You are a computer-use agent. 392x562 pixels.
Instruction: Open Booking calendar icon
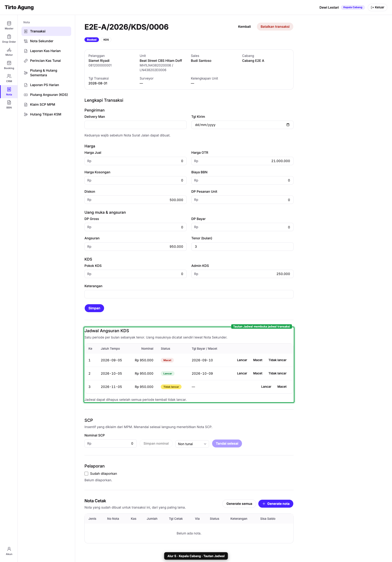tap(9, 63)
